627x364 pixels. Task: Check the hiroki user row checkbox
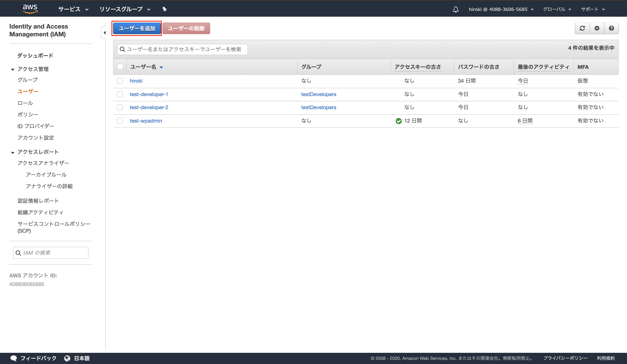(x=120, y=81)
